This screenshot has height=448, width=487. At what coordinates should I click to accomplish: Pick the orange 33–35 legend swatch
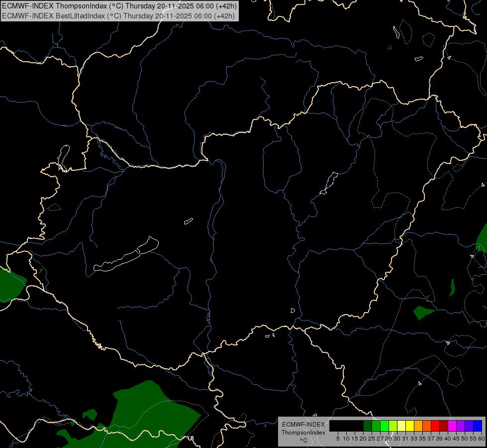point(418,426)
